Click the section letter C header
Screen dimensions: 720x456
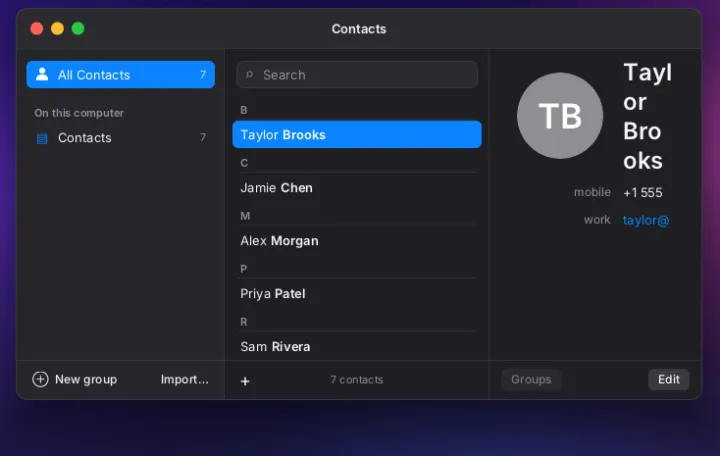(244, 163)
